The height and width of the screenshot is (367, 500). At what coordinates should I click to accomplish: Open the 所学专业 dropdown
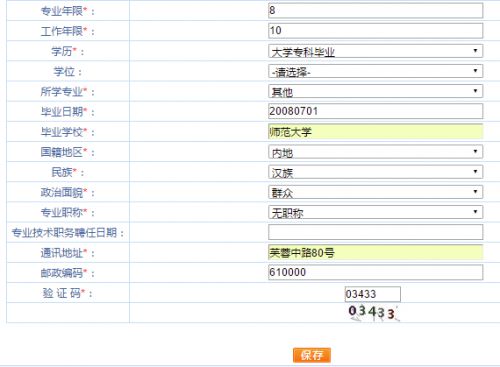(x=375, y=91)
